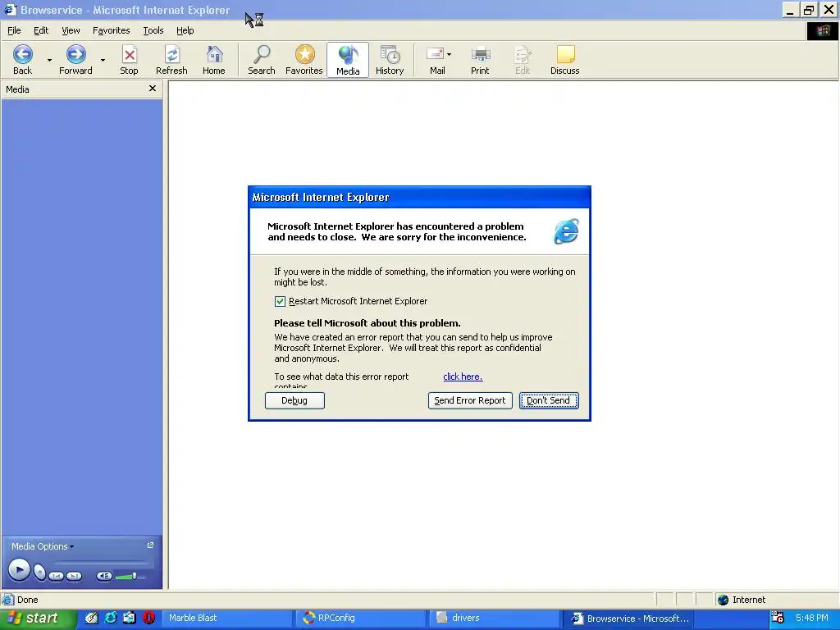Image resolution: width=840 pixels, height=630 pixels.
Task: Expand the Forward history dropdown arrow
Action: pyautogui.click(x=103, y=60)
